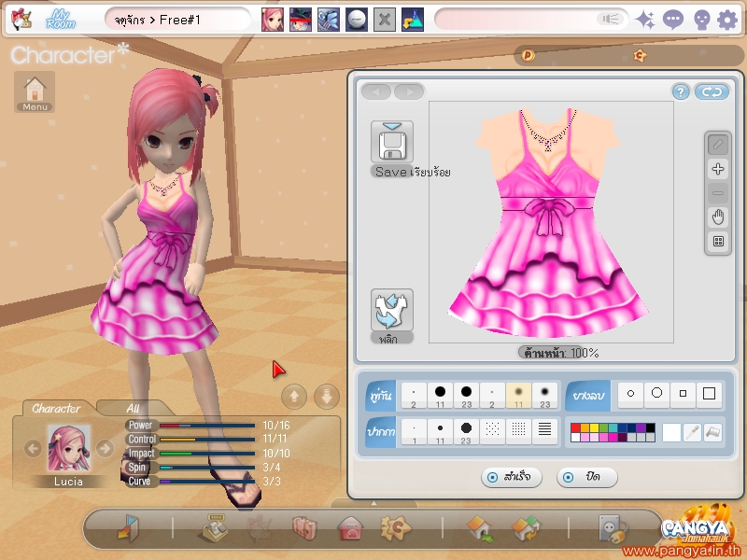
Task: Open the cash register shop icon
Action: click(x=213, y=528)
